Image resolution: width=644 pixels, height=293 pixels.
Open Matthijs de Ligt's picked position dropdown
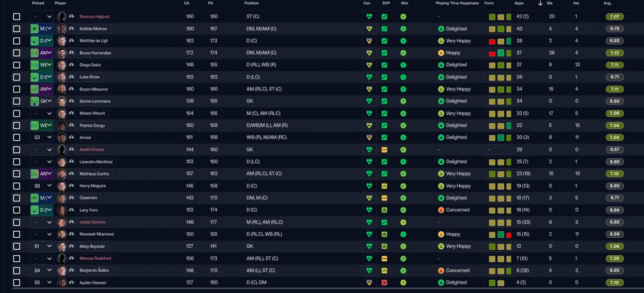[41, 41]
